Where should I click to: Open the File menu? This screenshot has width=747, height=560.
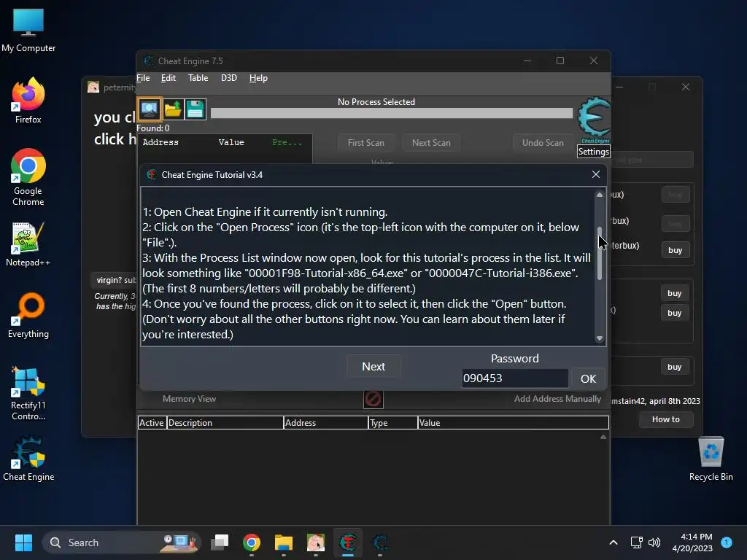click(143, 78)
